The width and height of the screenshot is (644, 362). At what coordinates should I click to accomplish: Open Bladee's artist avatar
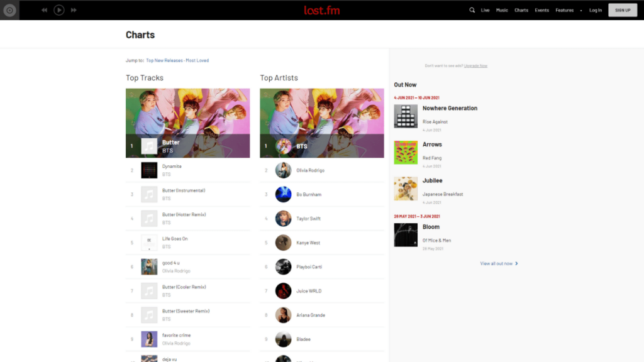coord(284,339)
